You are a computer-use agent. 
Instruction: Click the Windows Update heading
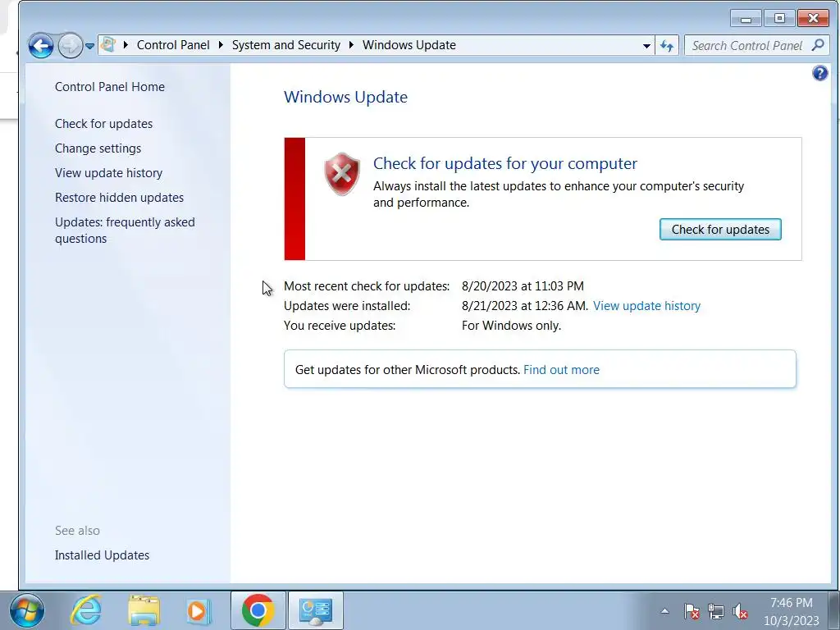click(345, 97)
